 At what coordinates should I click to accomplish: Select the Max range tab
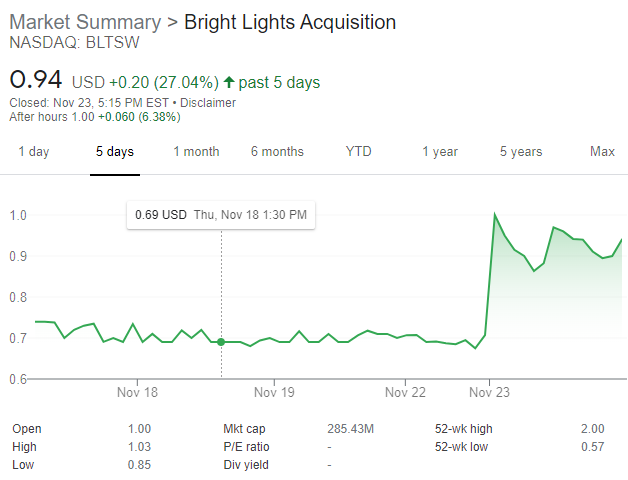point(602,151)
